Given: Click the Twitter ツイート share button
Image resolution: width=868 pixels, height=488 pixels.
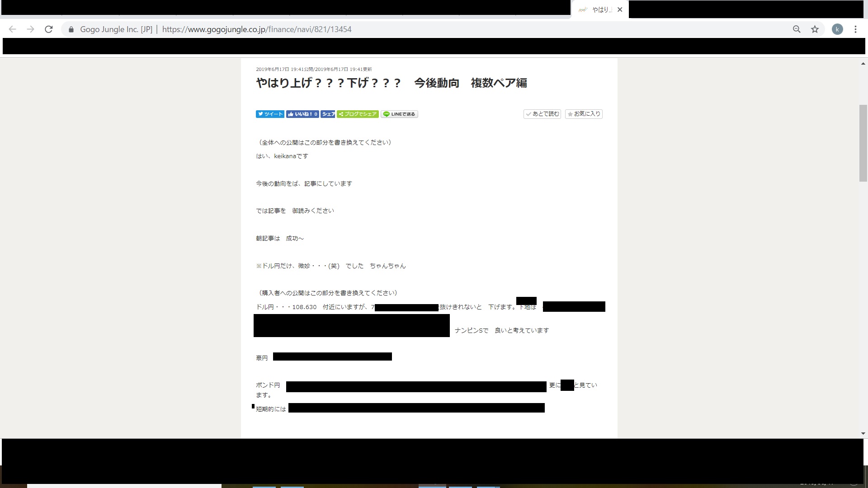Looking at the screenshot, I should pyautogui.click(x=270, y=114).
